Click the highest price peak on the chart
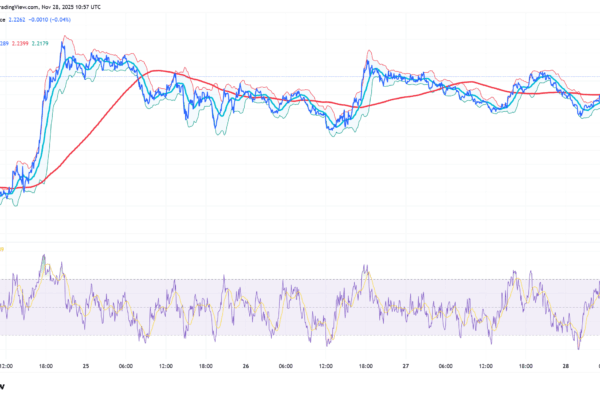 (65, 37)
